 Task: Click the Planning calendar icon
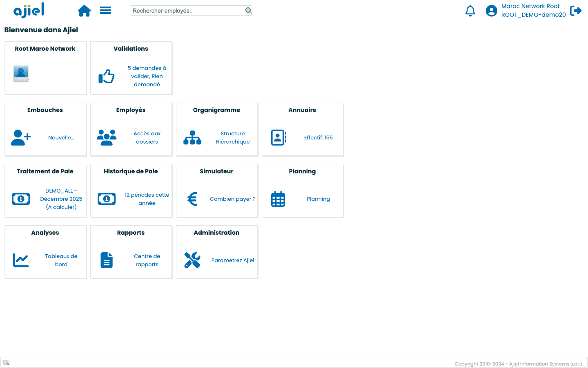click(278, 199)
